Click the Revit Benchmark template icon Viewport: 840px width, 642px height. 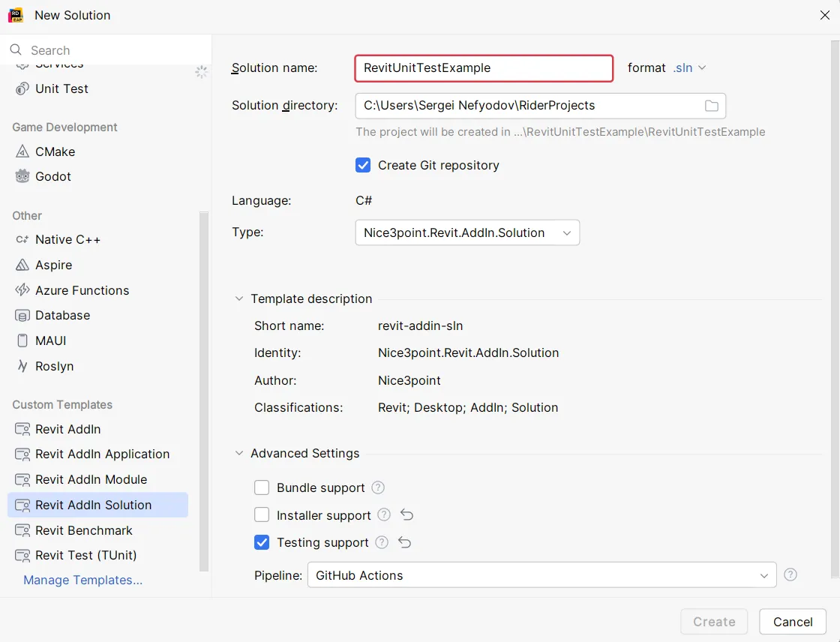(22, 530)
